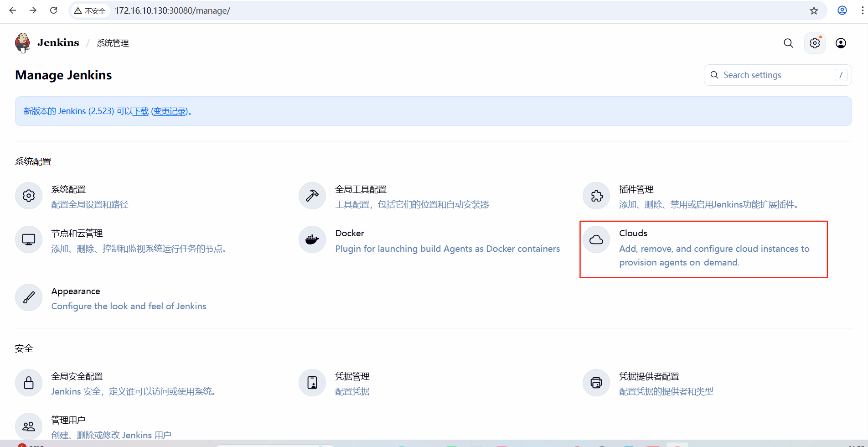Viewport: 868px width, 447px height.
Task: Open the browser profile icon
Action: point(842,10)
